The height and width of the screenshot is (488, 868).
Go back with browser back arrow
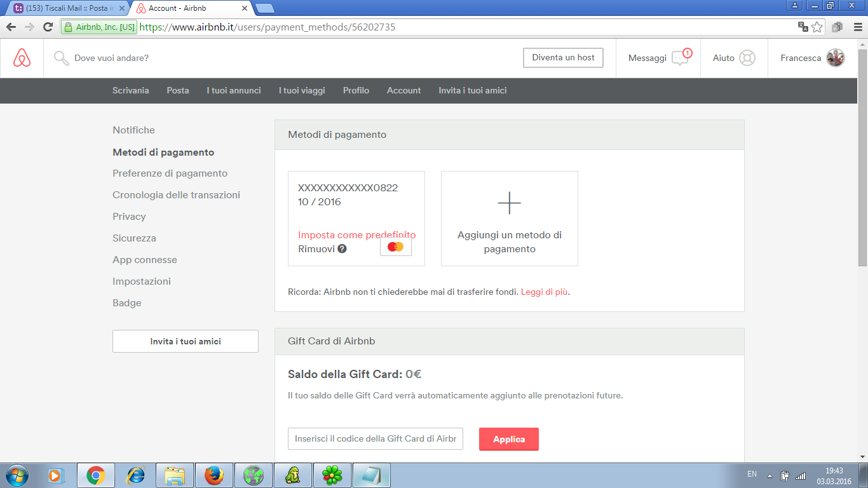(11, 27)
